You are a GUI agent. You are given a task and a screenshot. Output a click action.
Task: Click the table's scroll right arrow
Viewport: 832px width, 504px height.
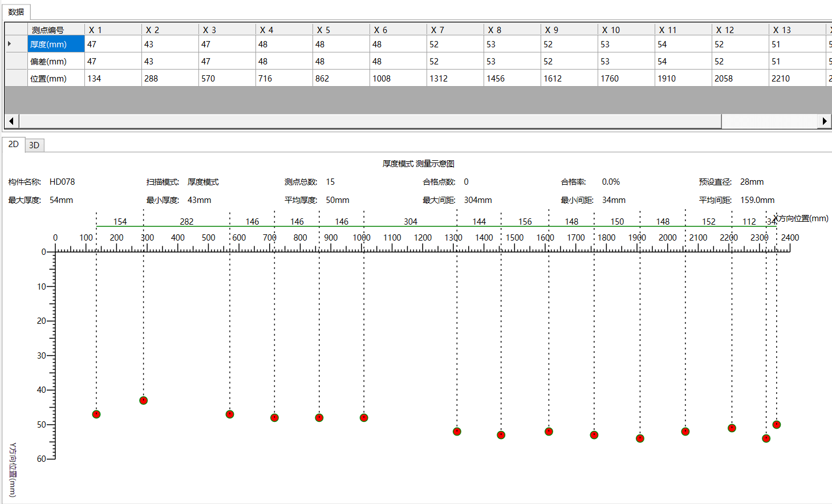point(825,121)
